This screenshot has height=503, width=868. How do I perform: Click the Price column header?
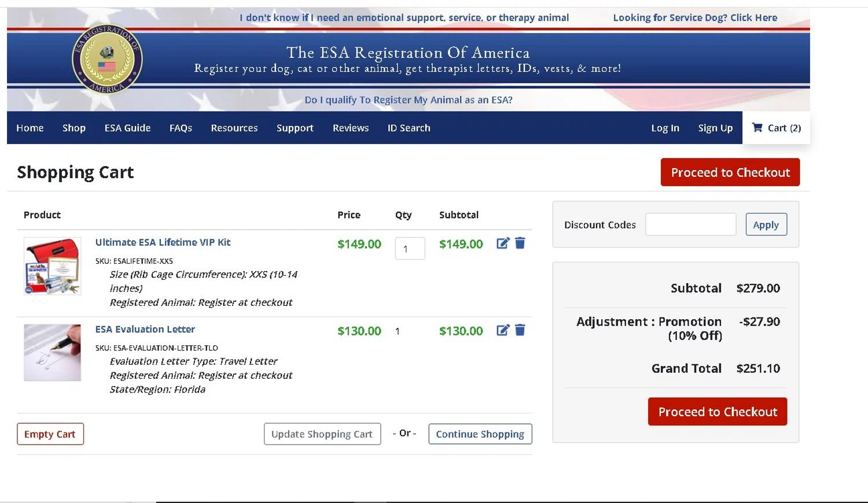click(349, 214)
